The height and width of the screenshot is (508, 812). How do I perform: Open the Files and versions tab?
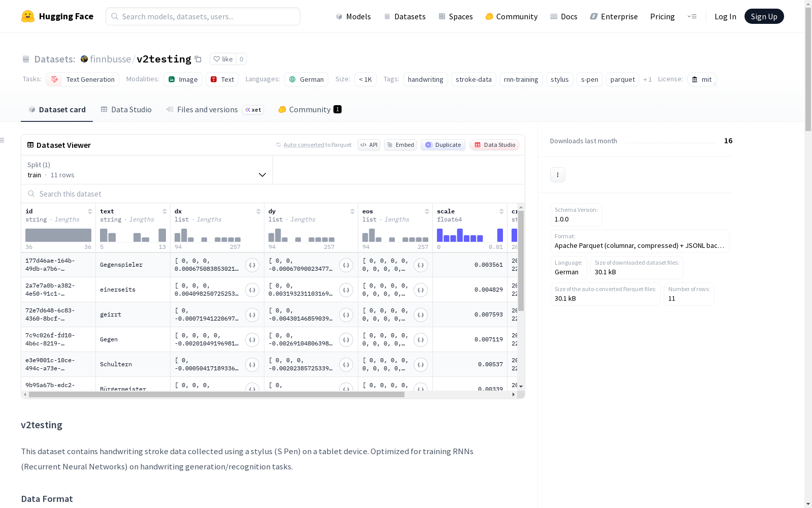(215, 110)
